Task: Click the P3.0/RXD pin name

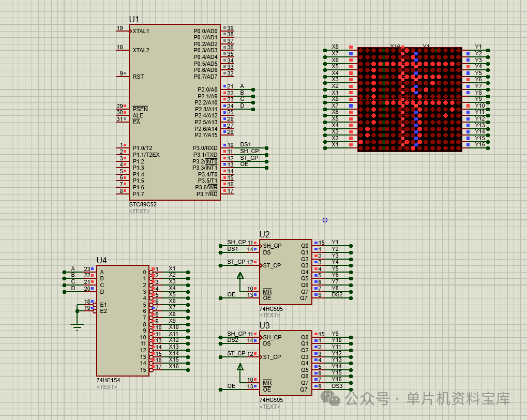Action: coord(205,148)
